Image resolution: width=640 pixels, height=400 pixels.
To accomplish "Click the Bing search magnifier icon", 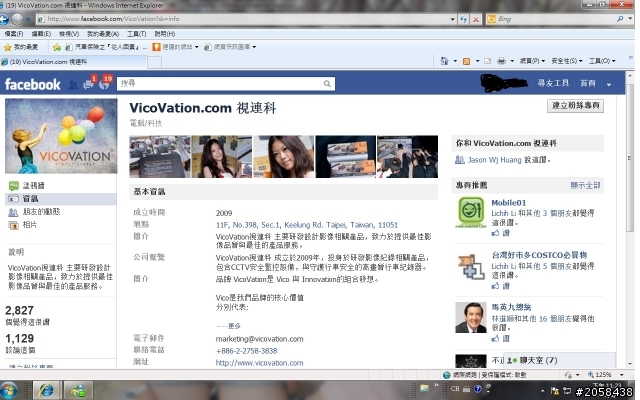I will pyautogui.click(x=620, y=19).
